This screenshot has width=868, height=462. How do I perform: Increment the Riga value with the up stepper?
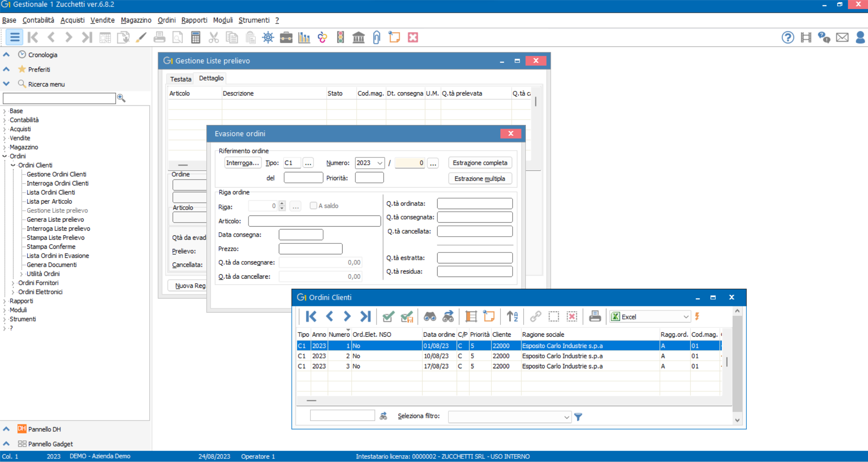click(x=281, y=204)
